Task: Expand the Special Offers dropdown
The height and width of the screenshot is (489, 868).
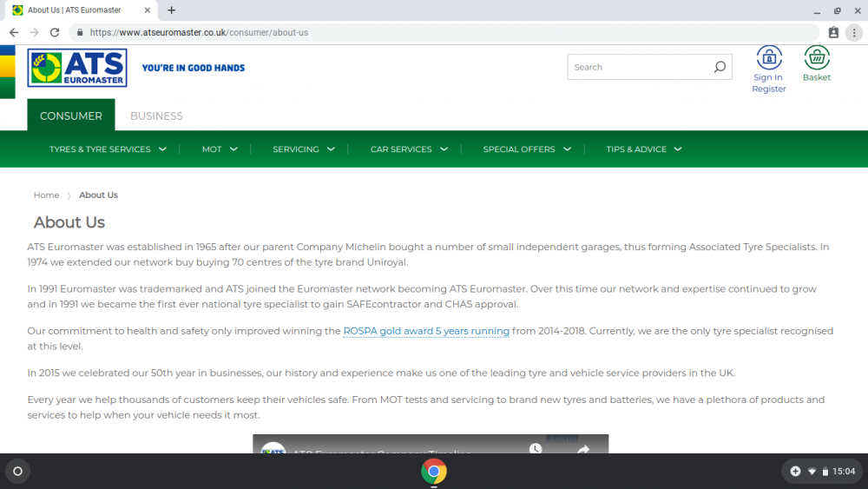Action: (527, 149)
